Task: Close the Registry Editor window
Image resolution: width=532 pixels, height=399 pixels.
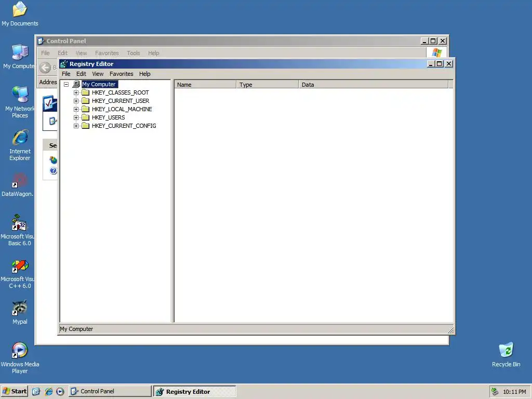Action: [449, 64]
